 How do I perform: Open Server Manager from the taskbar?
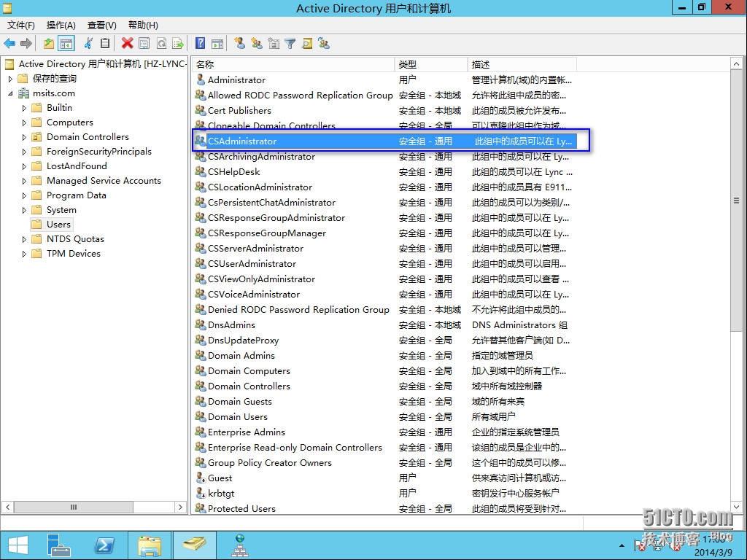click(x=59, y=545)
